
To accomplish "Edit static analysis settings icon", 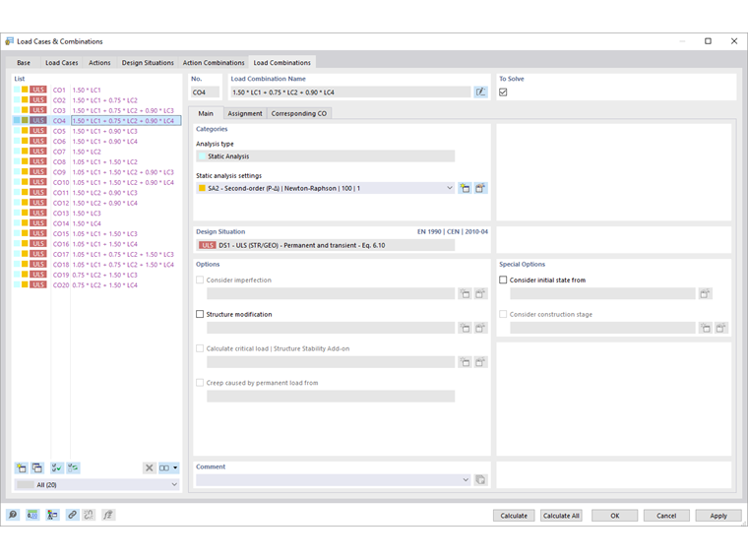I will (x=480, y=188).
